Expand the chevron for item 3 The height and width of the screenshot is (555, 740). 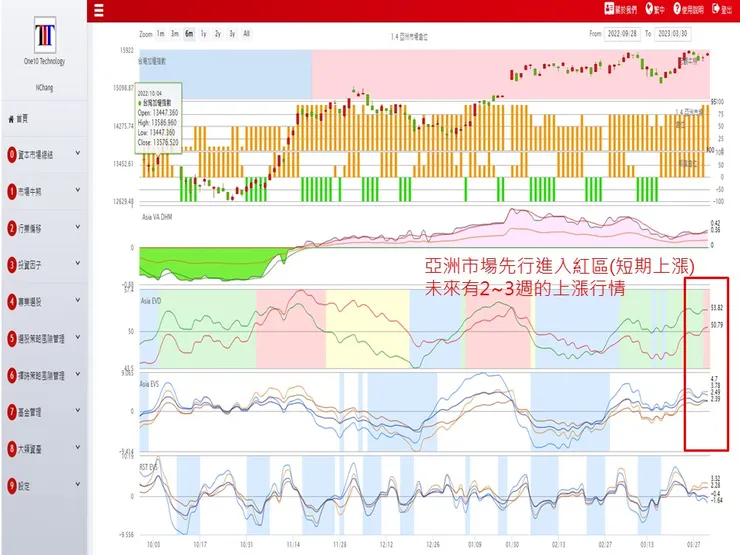[x=78, y=263]
